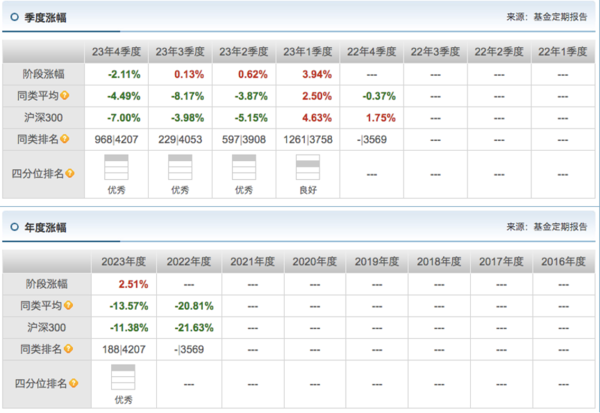Click the 22年3季度 column header

pyautogui.click(x=435, y=52)
